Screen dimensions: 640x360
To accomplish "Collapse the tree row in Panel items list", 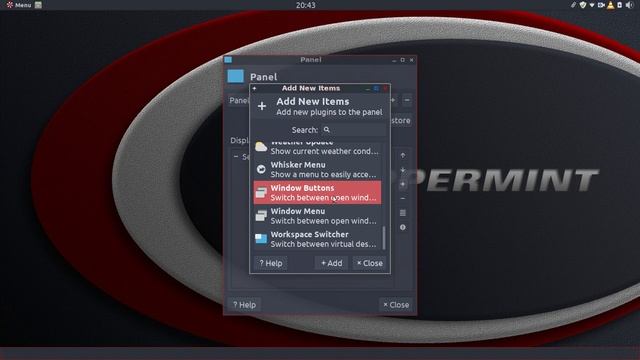I will click(x=236, y=156).
